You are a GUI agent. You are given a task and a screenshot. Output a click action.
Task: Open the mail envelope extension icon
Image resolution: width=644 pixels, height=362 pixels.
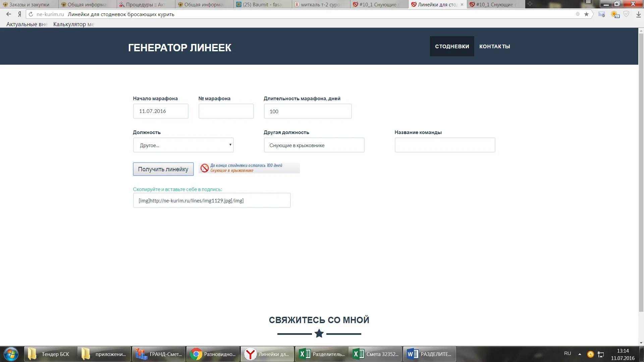point(601,14)
